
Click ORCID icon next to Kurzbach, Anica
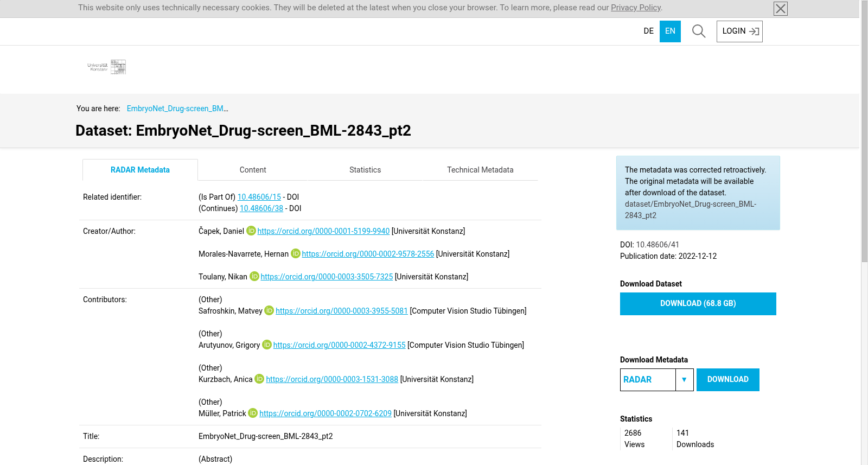[259, 379]
